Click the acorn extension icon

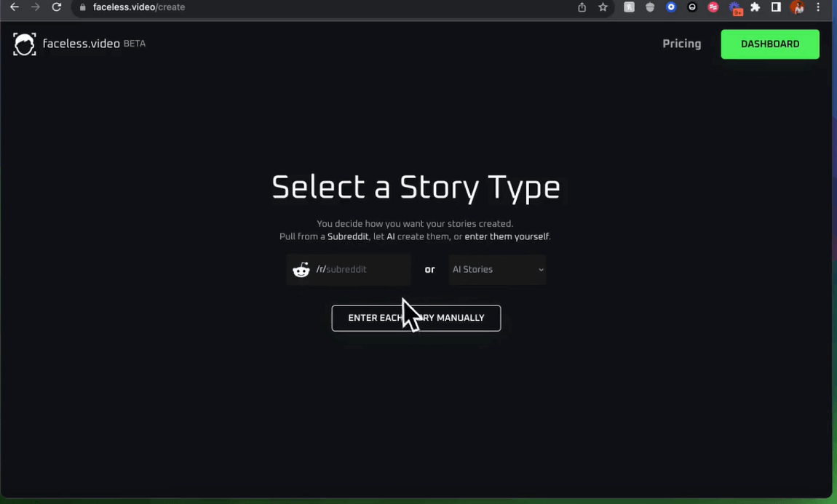tap(650, 7)
